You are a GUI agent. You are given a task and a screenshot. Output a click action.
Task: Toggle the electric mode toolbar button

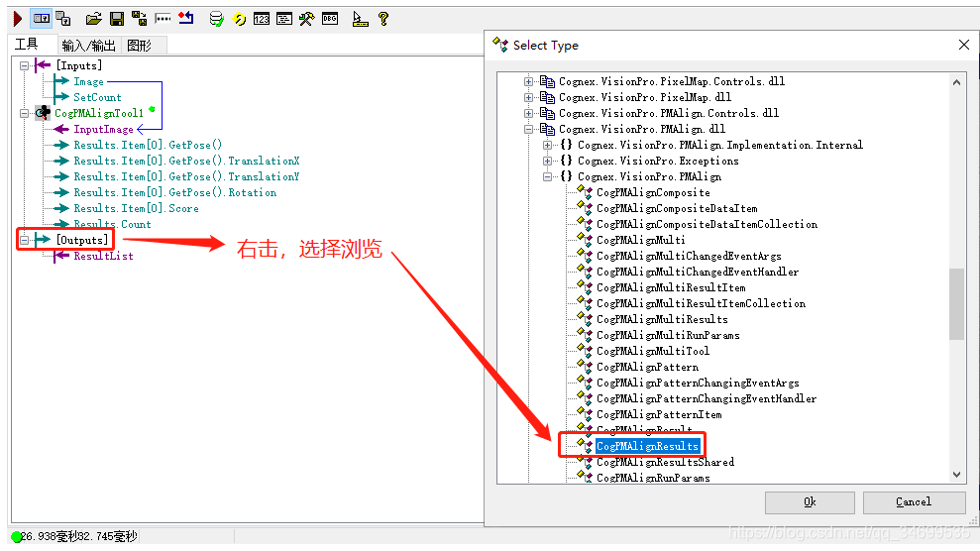point(42,19)
